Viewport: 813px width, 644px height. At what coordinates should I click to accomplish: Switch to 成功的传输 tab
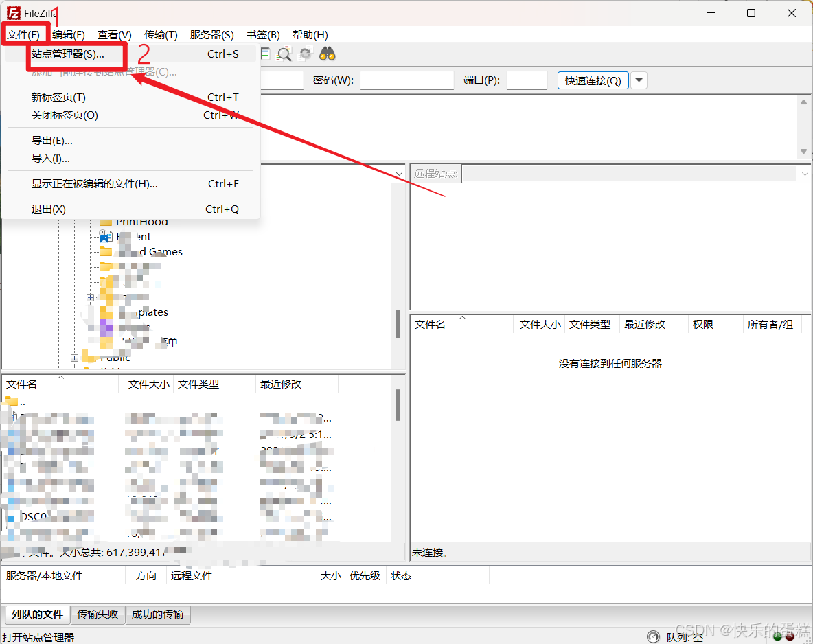click(158, 614)
